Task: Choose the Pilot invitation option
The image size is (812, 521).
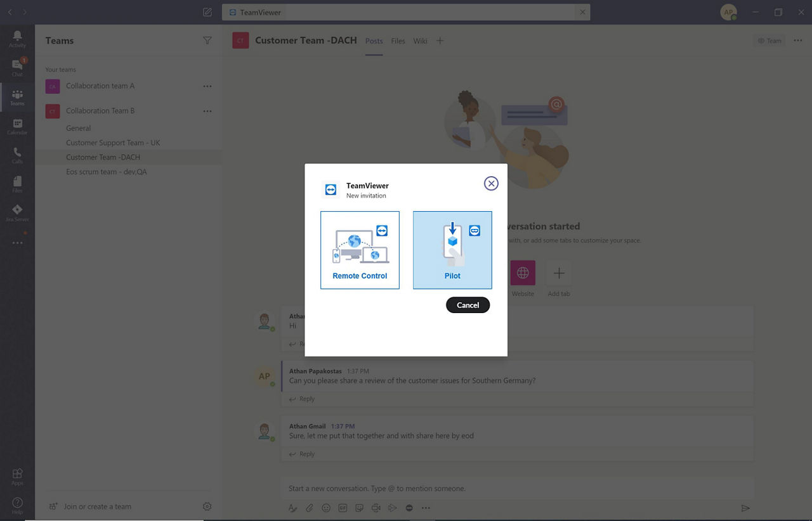Action: pos(452,250)
